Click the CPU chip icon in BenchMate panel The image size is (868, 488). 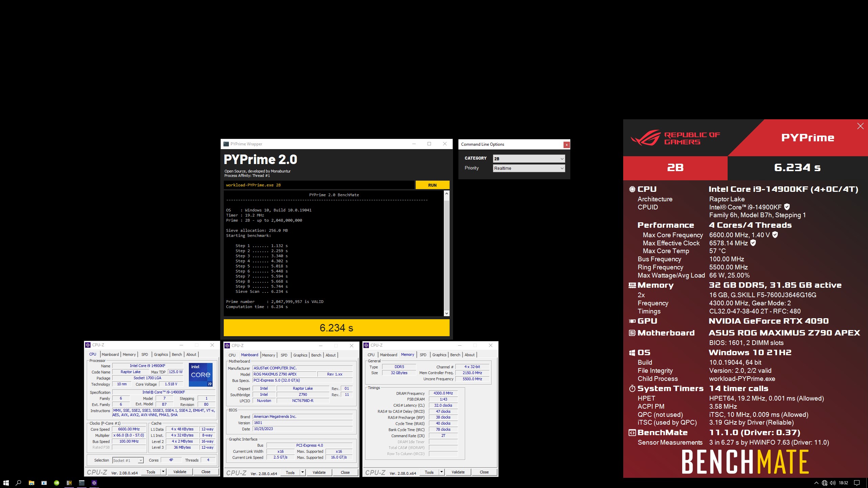632,189
